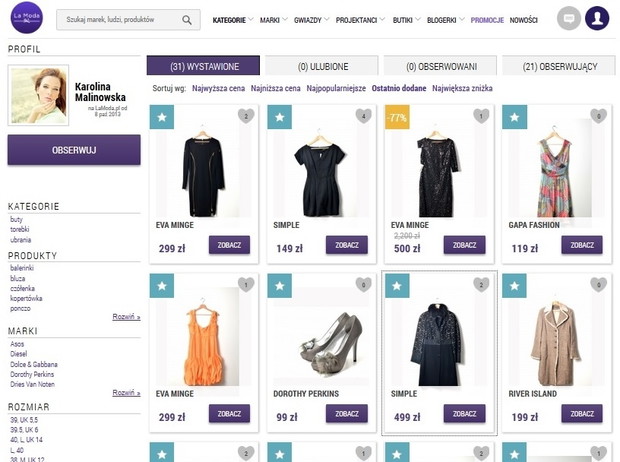Image resolution: width=620 pixels, height=462 pixels.
Task: Expand the PROJEKTANCI menu dropdown
Action: pos(360,20)
